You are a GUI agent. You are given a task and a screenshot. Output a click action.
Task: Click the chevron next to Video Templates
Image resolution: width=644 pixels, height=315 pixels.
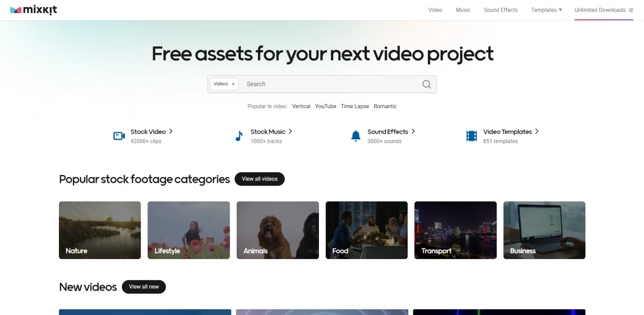537,131
